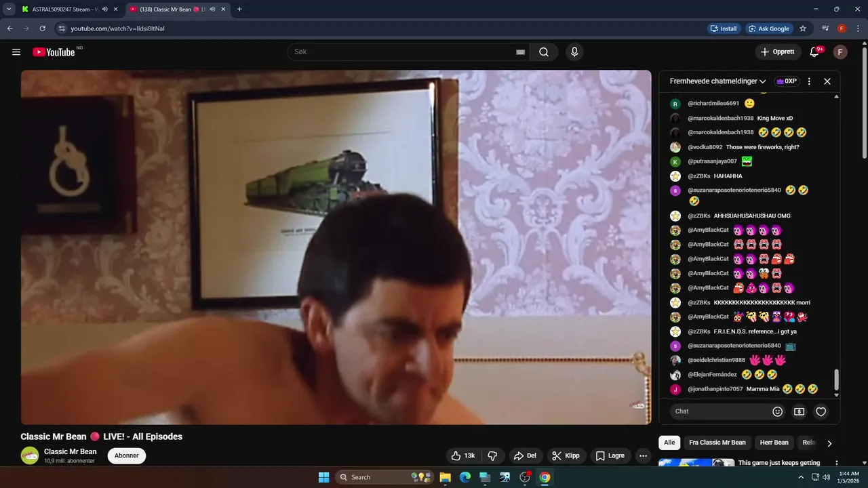Open a new browser tab
Screen dimensions: 868x488
point(239,9)
